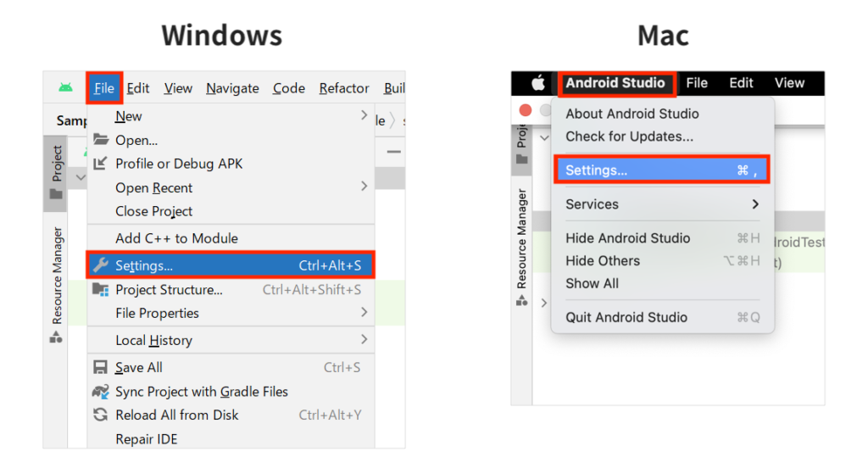868x468 pixels.
Task: Choose Hide Others
Action: (x=662, y=261)
